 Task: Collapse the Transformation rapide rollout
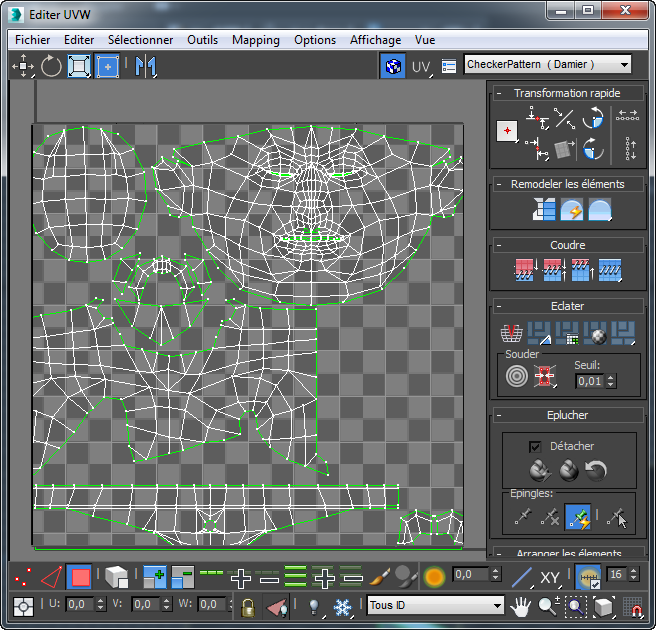567,93
